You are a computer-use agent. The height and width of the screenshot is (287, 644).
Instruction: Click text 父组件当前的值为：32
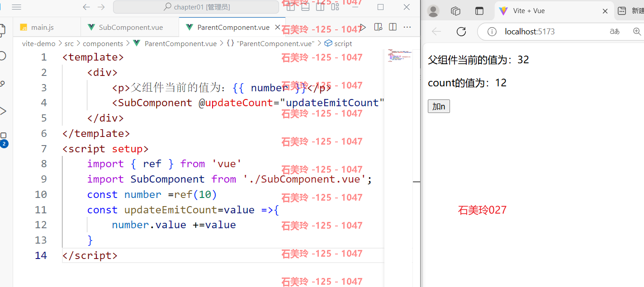[x=478, y=60]
